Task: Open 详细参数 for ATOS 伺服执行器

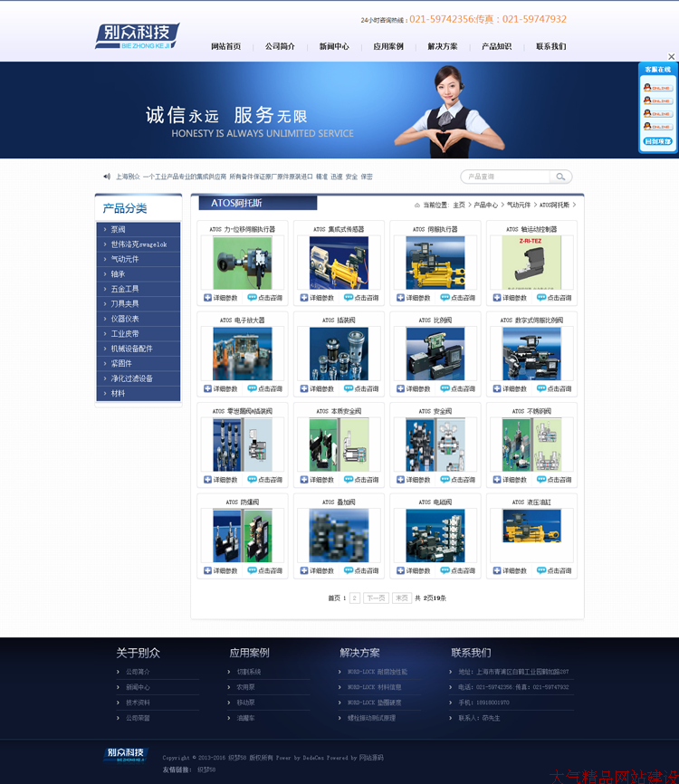Action: click(x=414, y=298)
